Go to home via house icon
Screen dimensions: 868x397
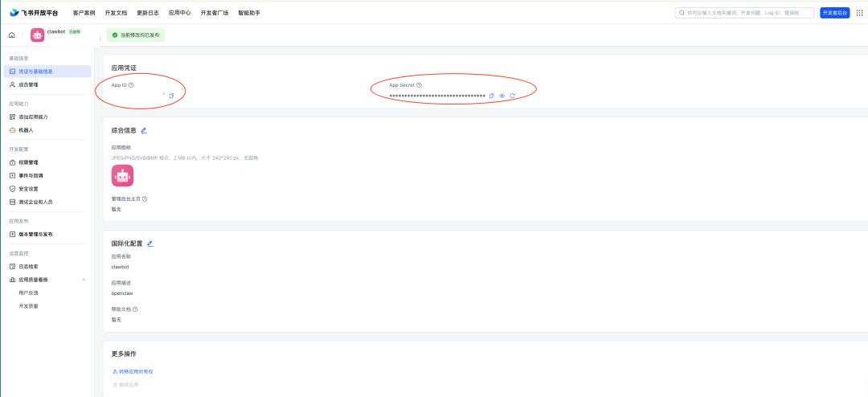(11, 35)
